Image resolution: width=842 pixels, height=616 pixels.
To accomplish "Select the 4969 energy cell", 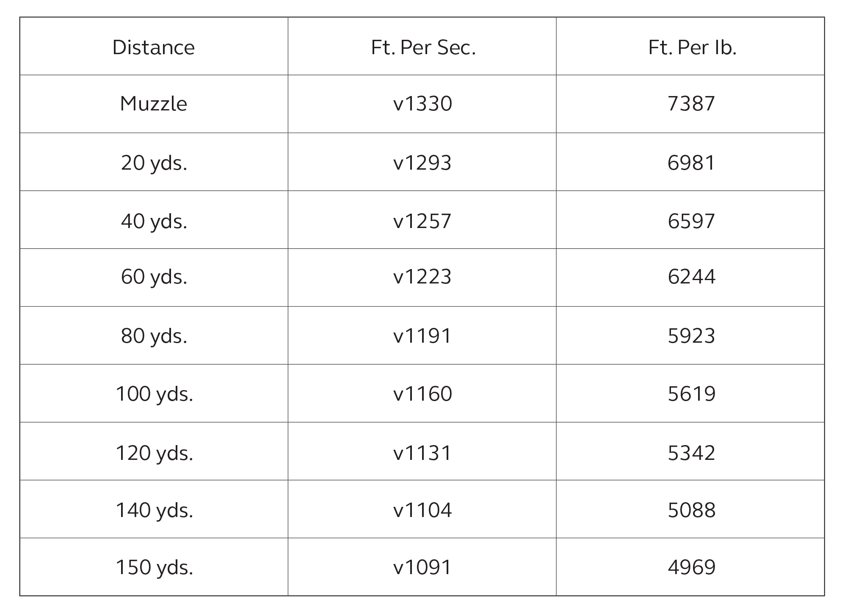I will click(x=690, y=567).
